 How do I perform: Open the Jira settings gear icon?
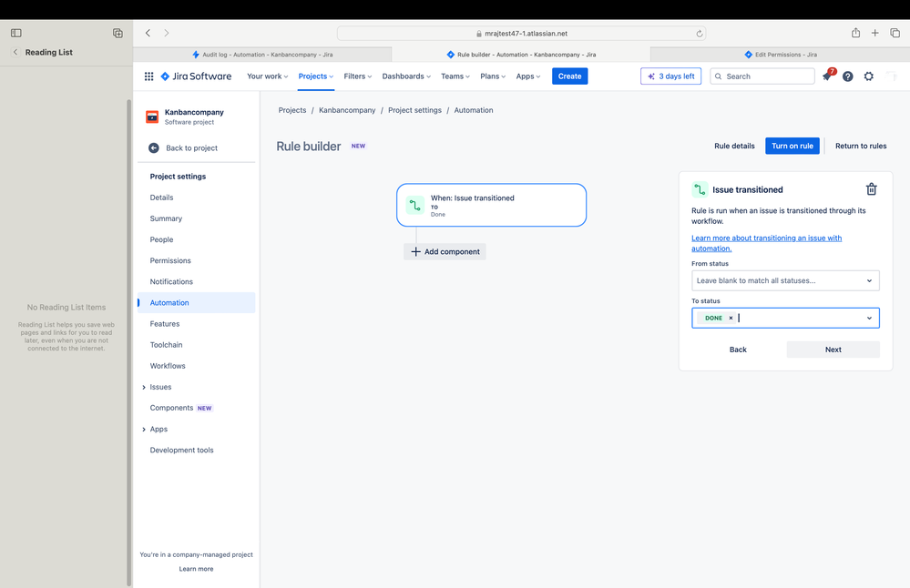click(868, 76)
